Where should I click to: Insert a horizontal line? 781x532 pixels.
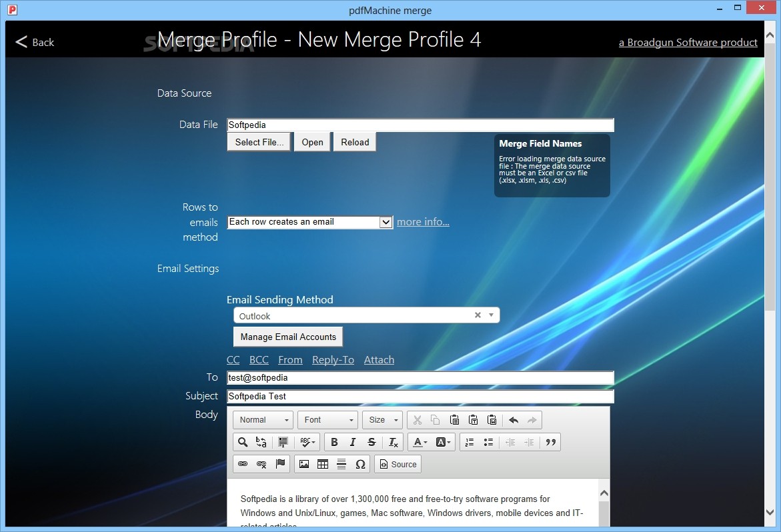pos(341,464)
